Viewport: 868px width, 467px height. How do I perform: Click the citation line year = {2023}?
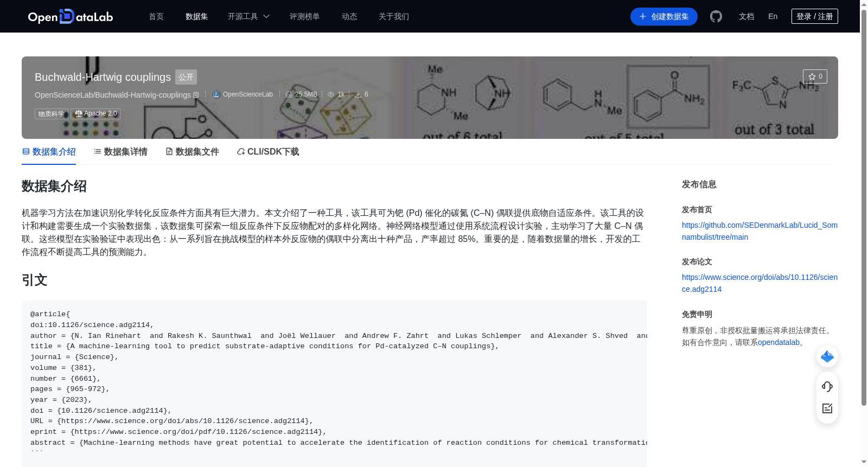[61, 400]
